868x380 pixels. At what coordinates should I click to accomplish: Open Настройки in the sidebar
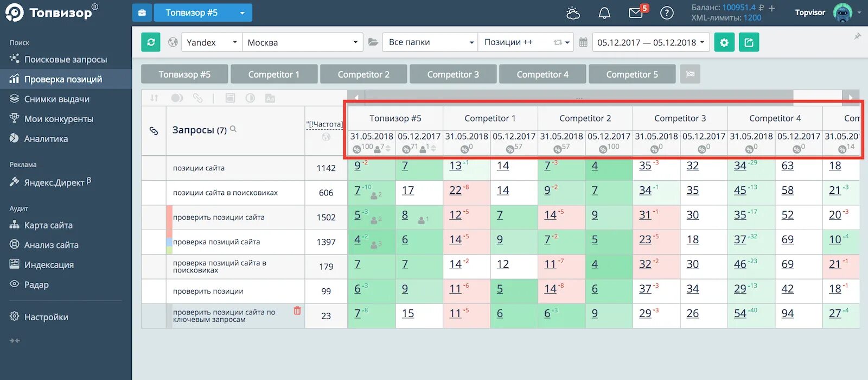pyautogui.click(x=66, y=317)
